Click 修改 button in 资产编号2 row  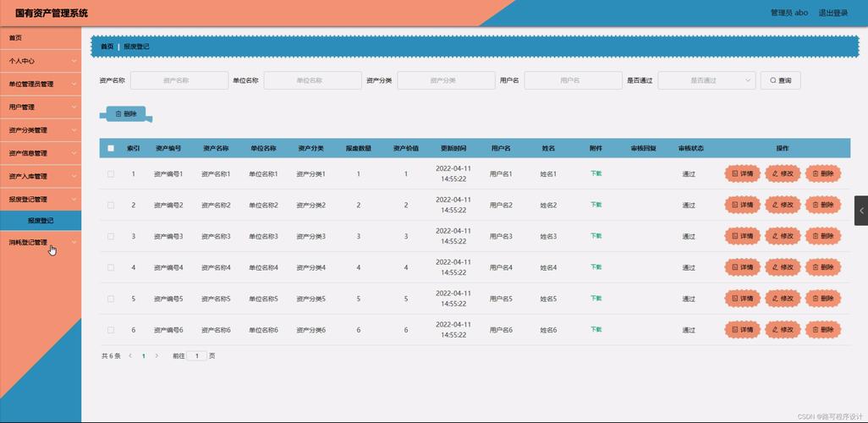[783, 205]
